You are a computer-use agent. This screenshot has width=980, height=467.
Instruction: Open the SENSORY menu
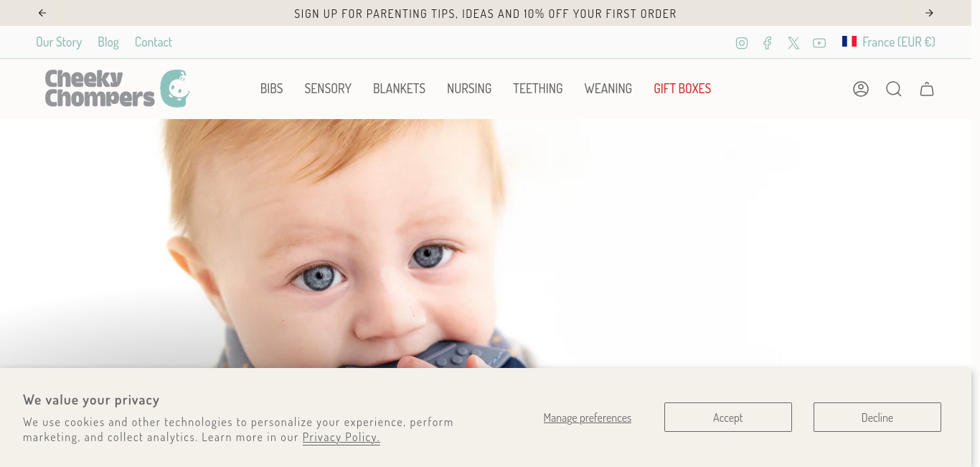coord(328,89)
